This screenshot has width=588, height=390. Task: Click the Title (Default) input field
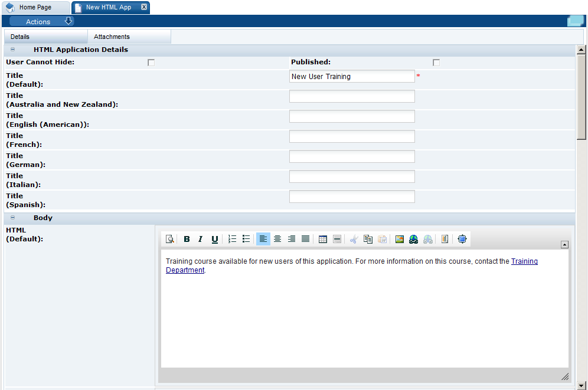pyautogui.click(x=352, y=76)
